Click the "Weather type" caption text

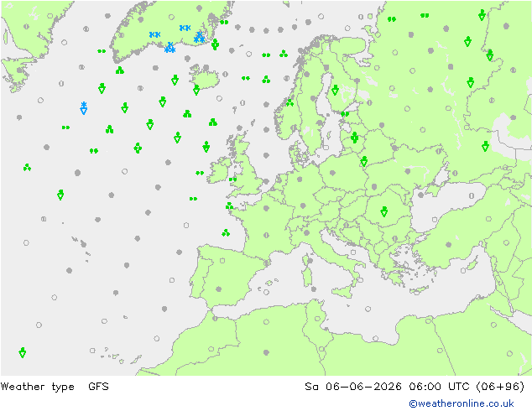(37, 387)
